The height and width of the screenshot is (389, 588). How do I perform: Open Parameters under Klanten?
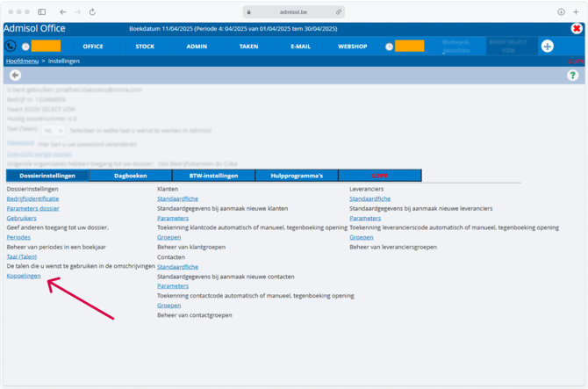pyautogui.click(x=173, y=219)
